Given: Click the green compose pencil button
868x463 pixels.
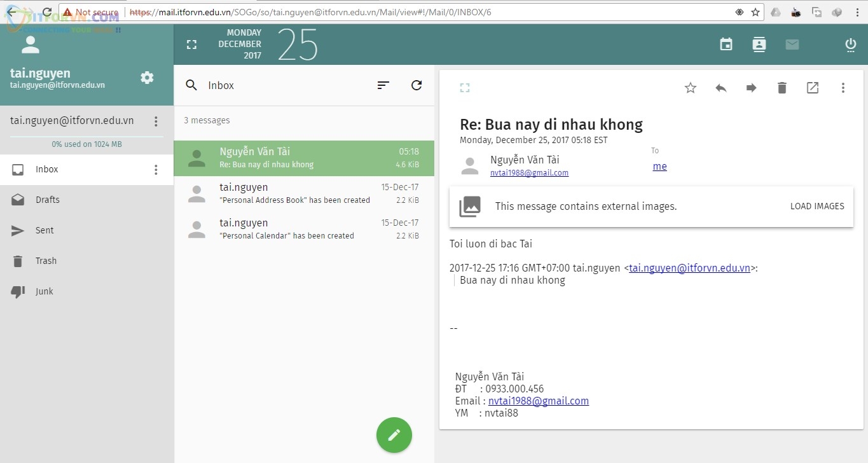Looking at the screenshot, I should pos(394,435).
